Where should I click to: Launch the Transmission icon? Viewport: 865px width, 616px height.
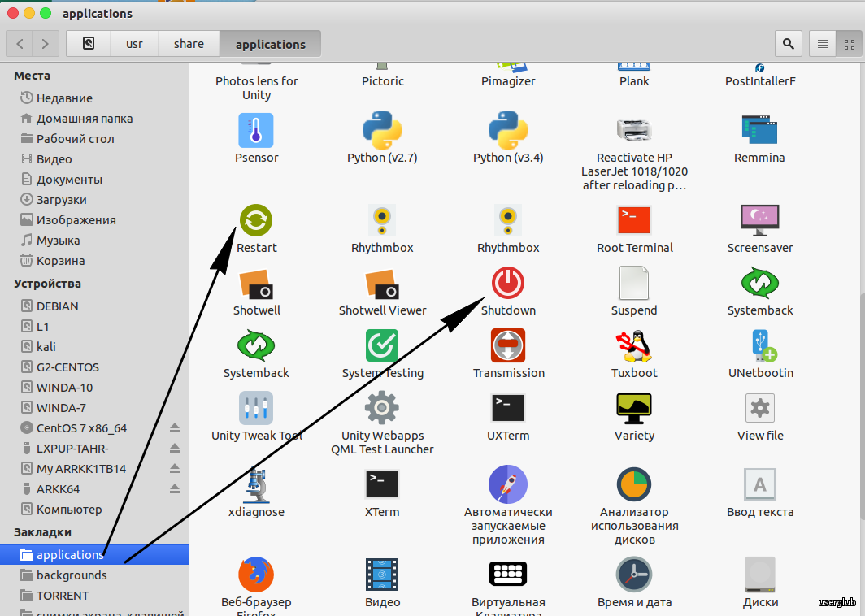pos(507,345)
